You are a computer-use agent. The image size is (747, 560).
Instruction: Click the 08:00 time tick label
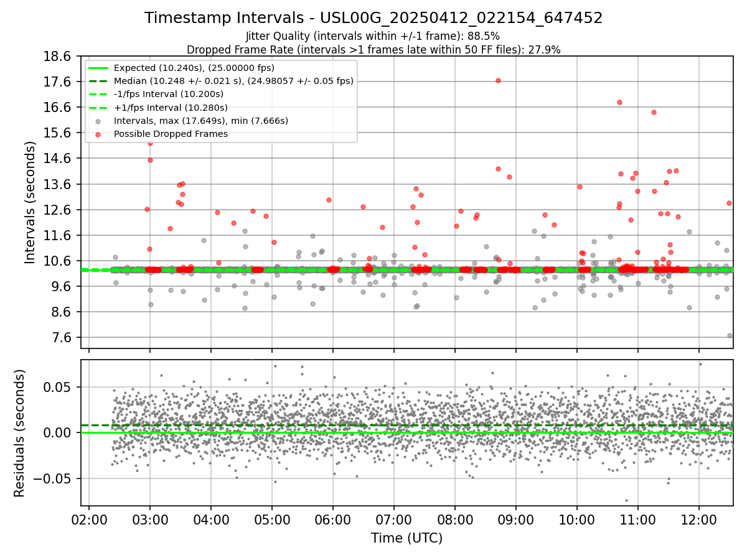(455, 519)
